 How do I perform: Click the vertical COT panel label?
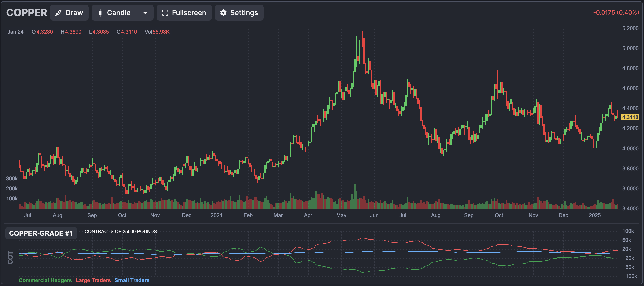[10, 257]
